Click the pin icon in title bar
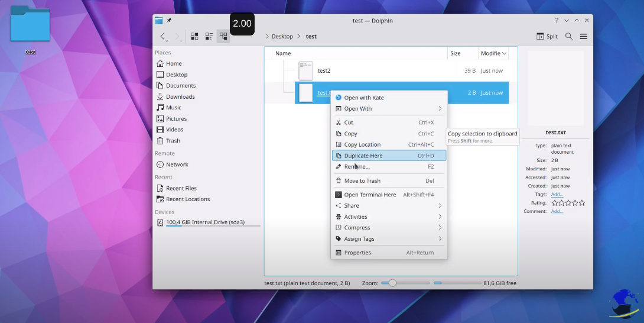644x323 pixels. click(x=169, y=21)
